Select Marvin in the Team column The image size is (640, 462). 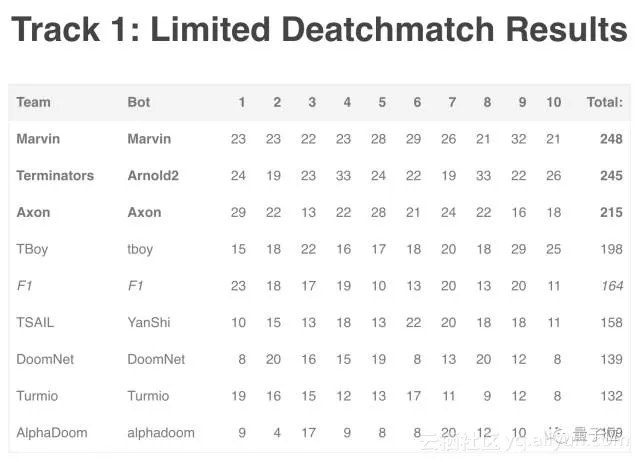click(x=38, y=139)
